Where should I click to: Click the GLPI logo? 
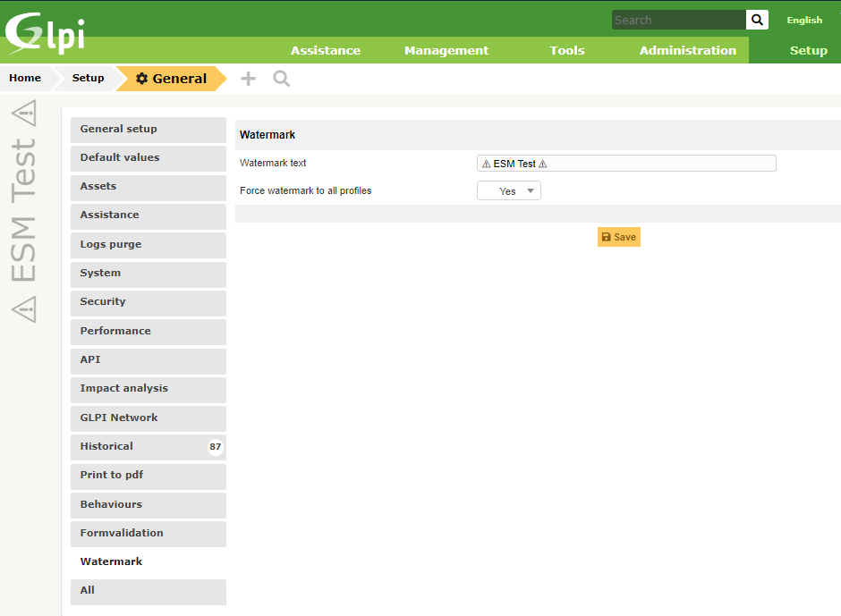pyautogui.click(x=45, y=33)
